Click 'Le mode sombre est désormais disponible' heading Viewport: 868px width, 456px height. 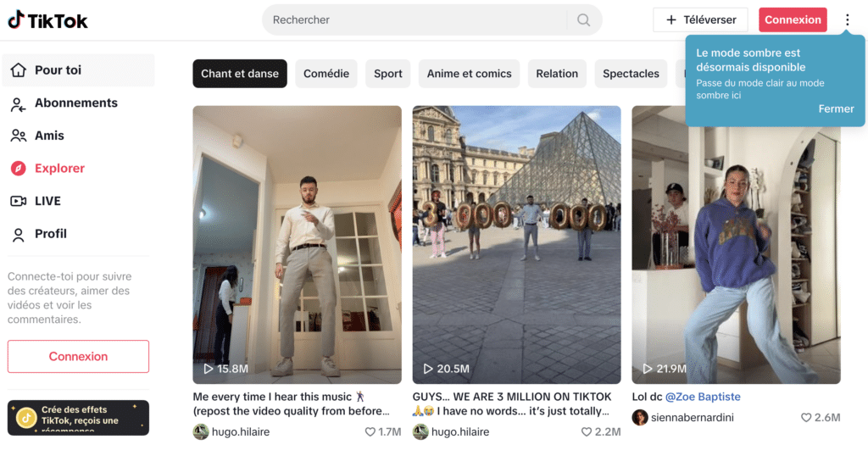pyautogui.click(x=751, y=60)
